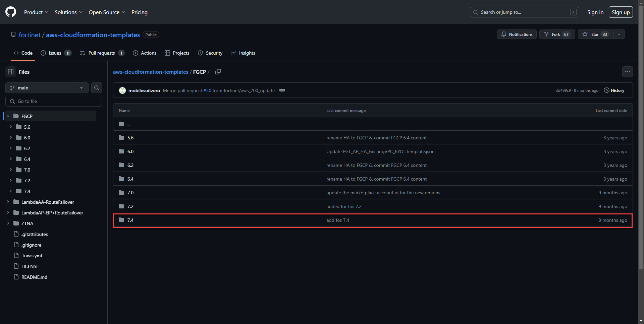Expand the 7.2 folder in tree
The width and height of the screenshot is (644, 324).
[x=11, y=180]
